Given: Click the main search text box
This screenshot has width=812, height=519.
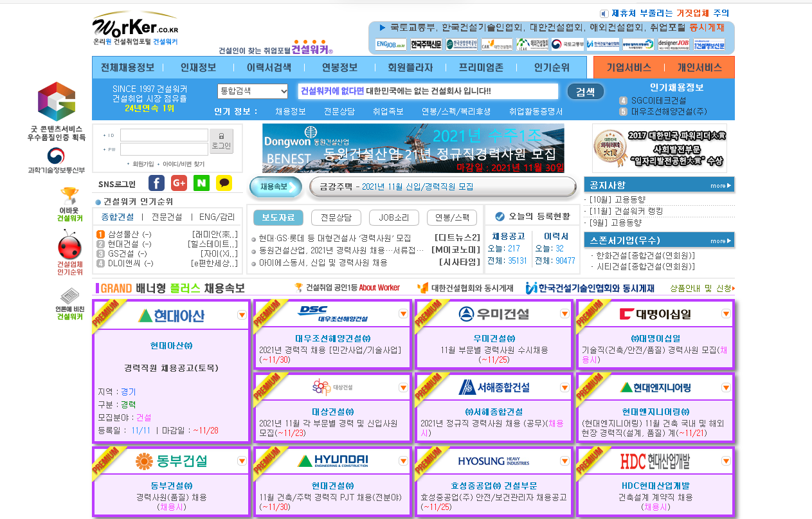Looking at the screenshot, I should pyautogui.click(x=428, y=91).
